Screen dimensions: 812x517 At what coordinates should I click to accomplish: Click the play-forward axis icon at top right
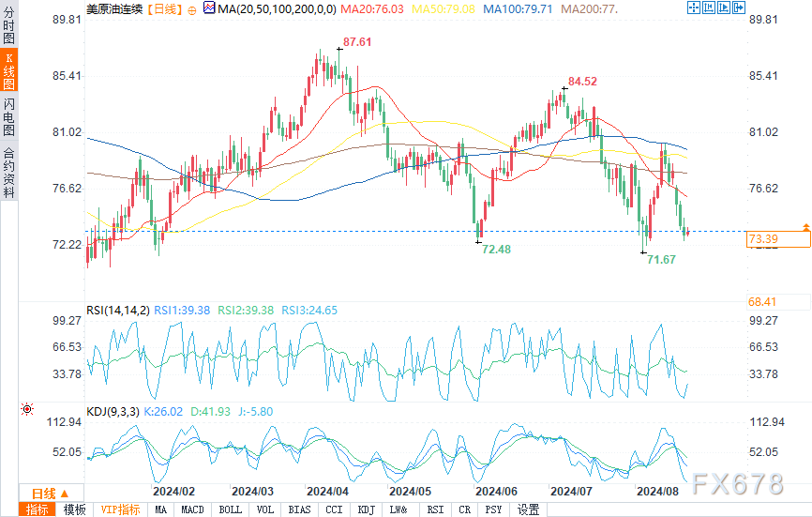724,8
